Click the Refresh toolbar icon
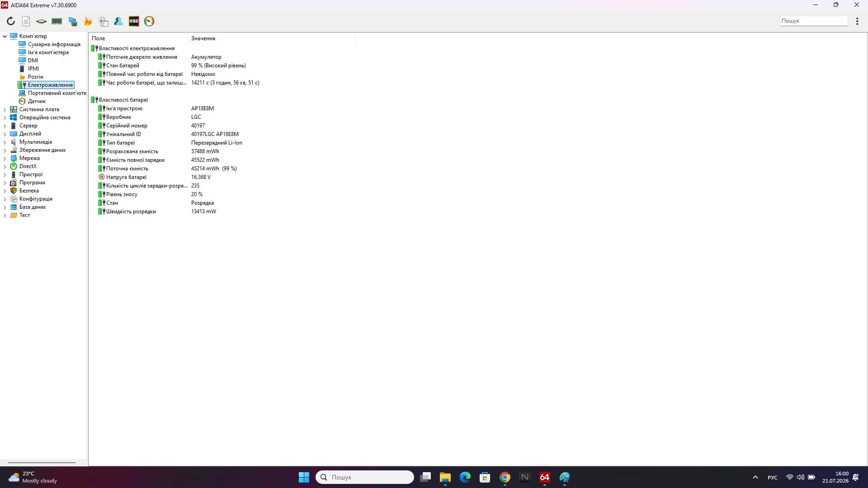Screen dimensions: 868x488 tap(11, 21)
